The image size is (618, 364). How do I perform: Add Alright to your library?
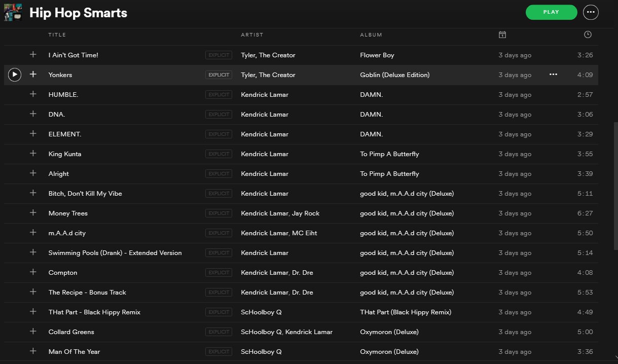[x=33, y=173]
